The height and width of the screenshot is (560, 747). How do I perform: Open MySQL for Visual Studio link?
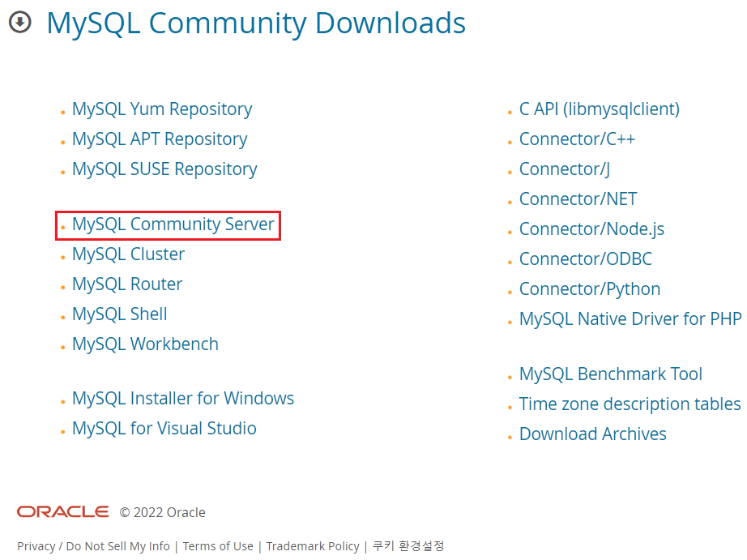point(164,429)
